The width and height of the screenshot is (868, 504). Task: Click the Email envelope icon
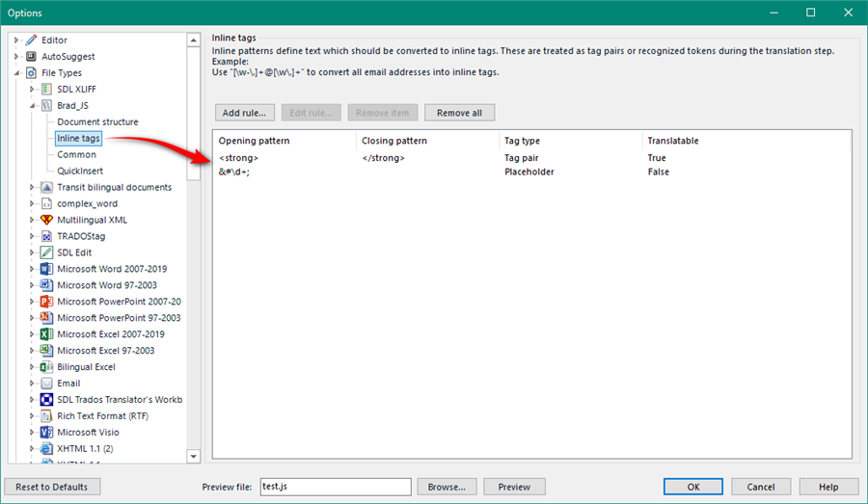point(47,383)
